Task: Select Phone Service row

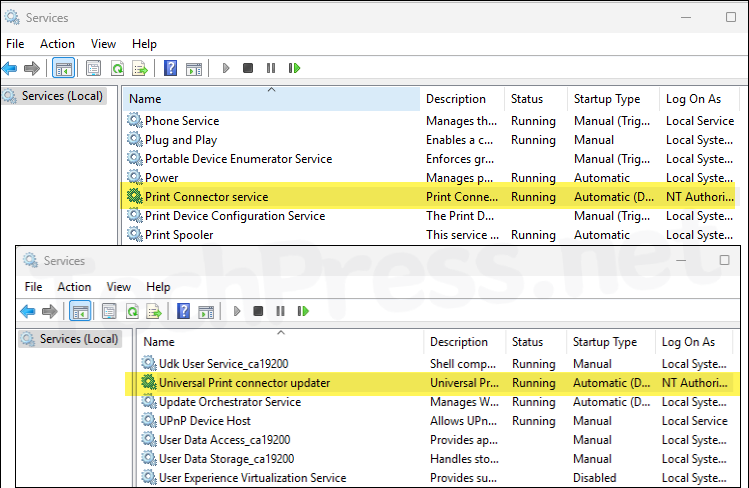Action: pos(430,121)
